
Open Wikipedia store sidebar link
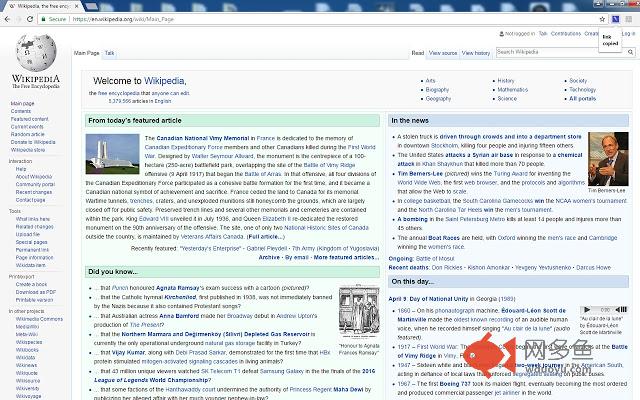pyautogui.click(x=28, y=150)
